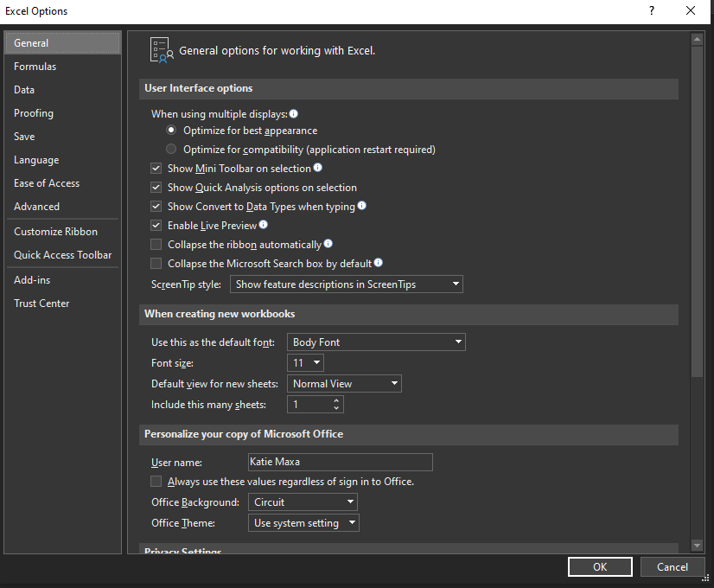This screenshot has height=588, width=714.
Task: Select the General category
Action: tap(63, 43)
